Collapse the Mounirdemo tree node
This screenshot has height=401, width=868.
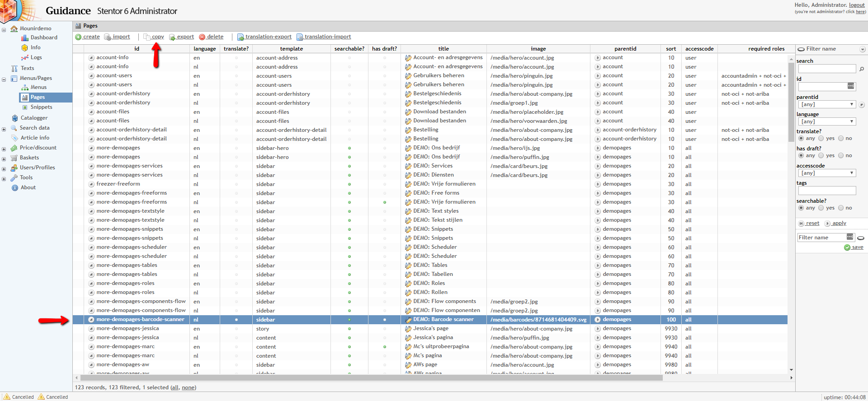(4, 30)
